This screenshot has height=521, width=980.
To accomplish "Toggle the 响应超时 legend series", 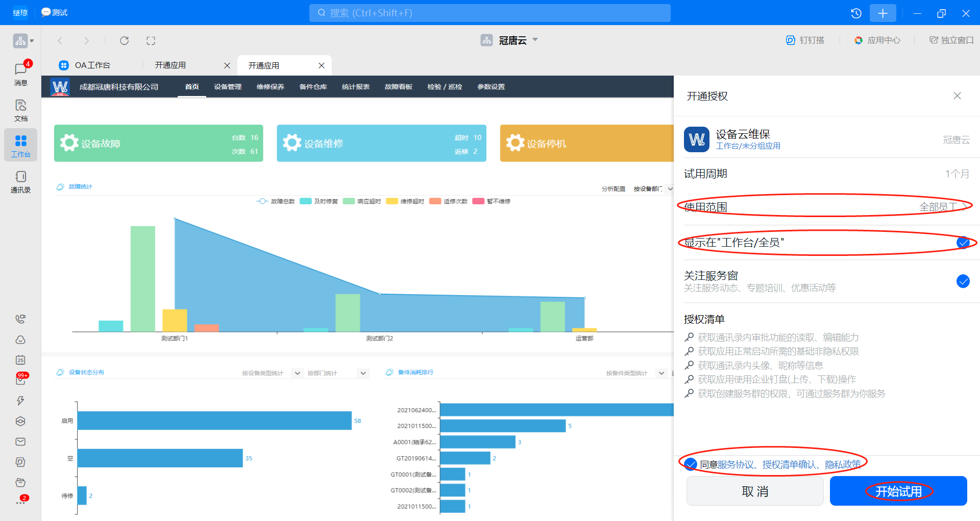I will click(362, 201).
